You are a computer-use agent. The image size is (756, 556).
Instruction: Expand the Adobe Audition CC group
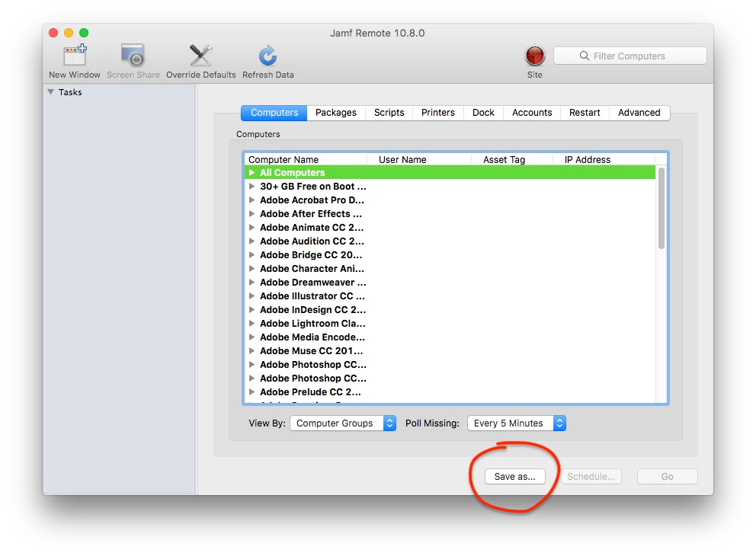[251, 241]
